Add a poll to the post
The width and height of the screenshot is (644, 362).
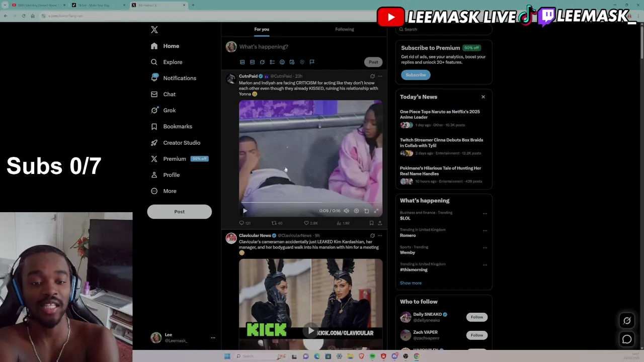tap(272, 62)
